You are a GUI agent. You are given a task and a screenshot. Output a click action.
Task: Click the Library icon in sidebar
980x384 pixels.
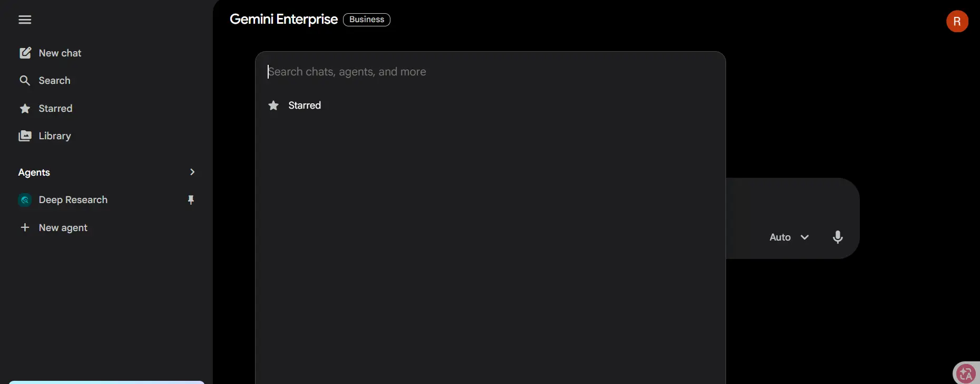pyautogui.click(x=25, y=136)
